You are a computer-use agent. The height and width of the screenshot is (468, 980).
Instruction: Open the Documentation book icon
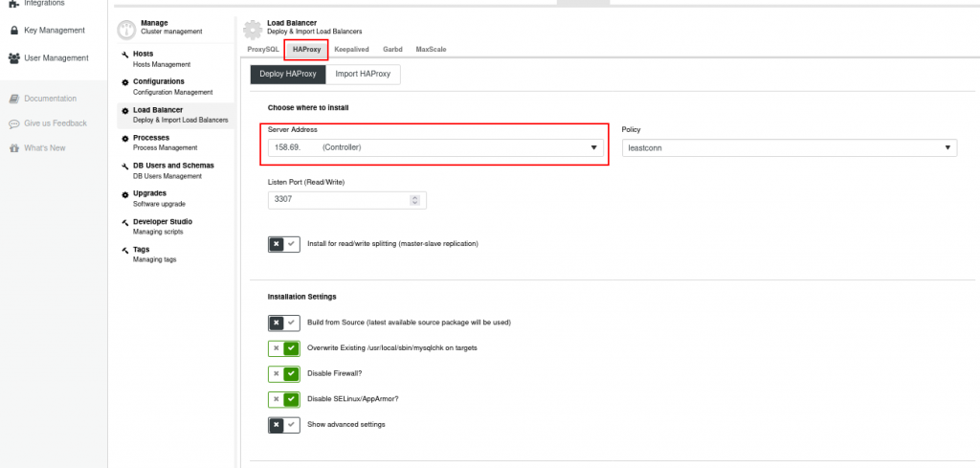[x=13, y=99]
